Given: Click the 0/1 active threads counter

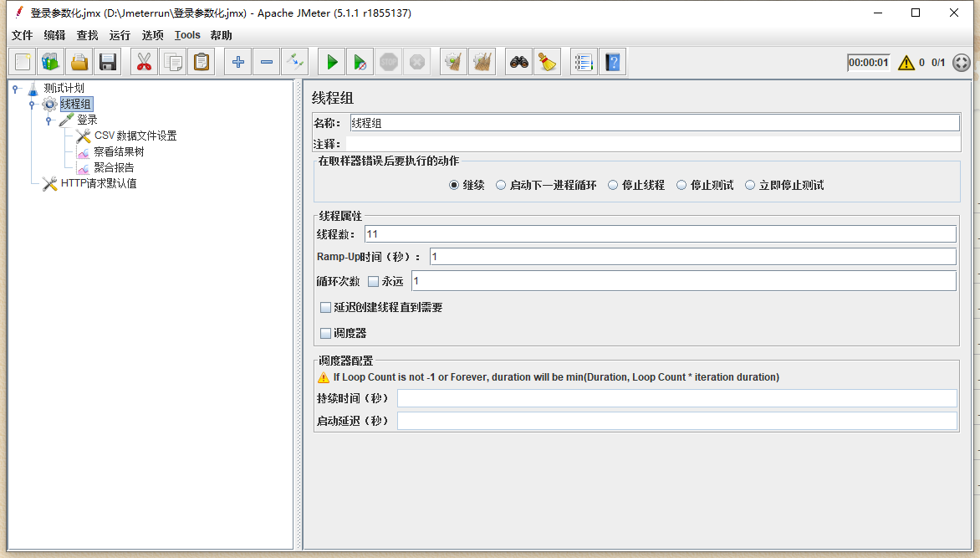Looking at the screenshot, I should (938, 63).
